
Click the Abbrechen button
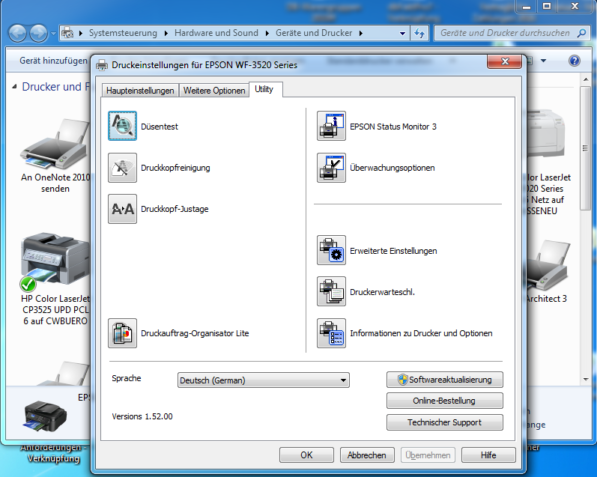(367, 455)
